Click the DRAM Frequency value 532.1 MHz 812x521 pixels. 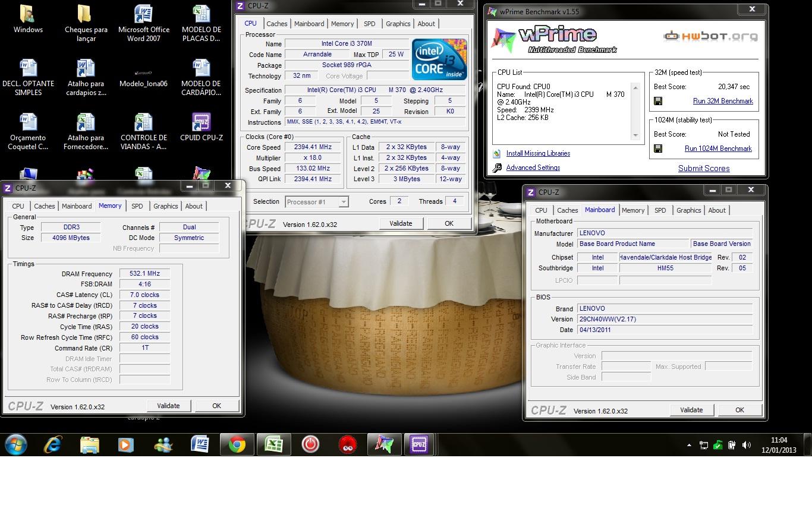click(144, 274)
